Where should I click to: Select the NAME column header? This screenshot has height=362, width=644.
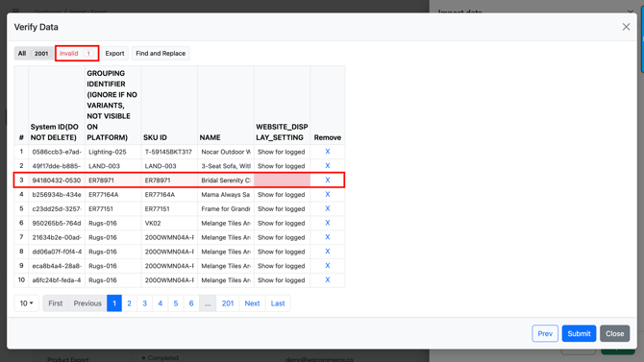[226, 105]
